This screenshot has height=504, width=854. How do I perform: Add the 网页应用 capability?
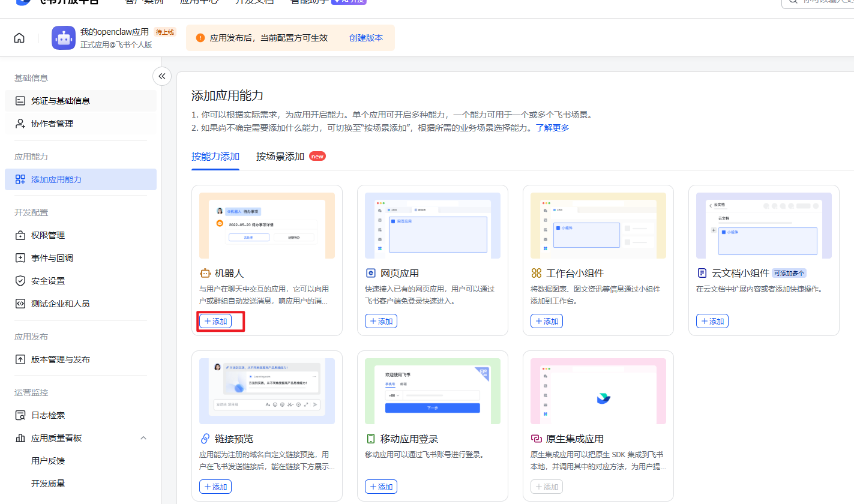click(381, 321)
